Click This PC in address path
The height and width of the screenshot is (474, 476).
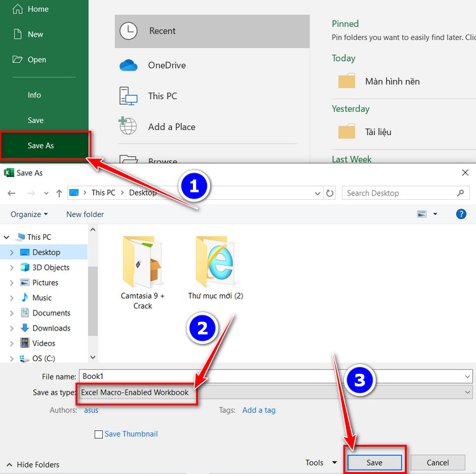[103, 193]
